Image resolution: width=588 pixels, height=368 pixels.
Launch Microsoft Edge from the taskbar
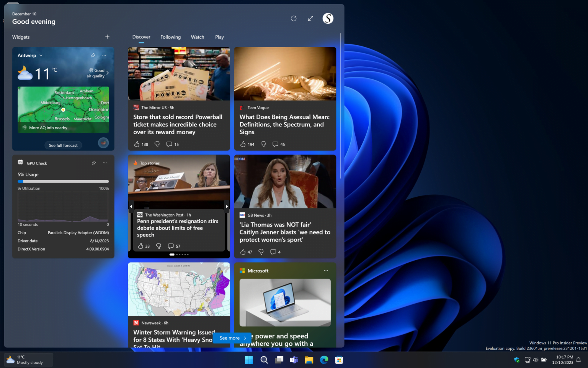click(324, 360)
